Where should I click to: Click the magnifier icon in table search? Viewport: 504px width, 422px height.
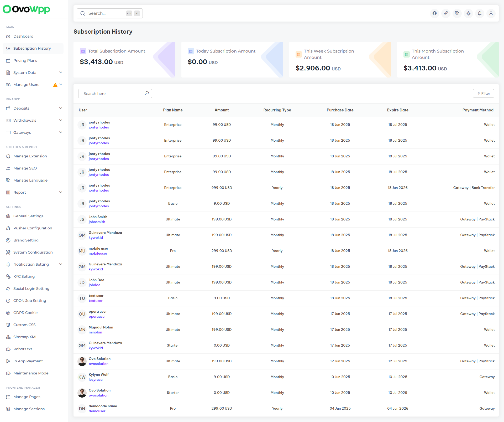[x=147, y=93]
